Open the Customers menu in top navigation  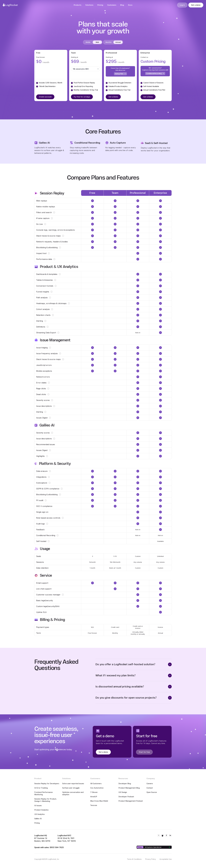(112, 5)
